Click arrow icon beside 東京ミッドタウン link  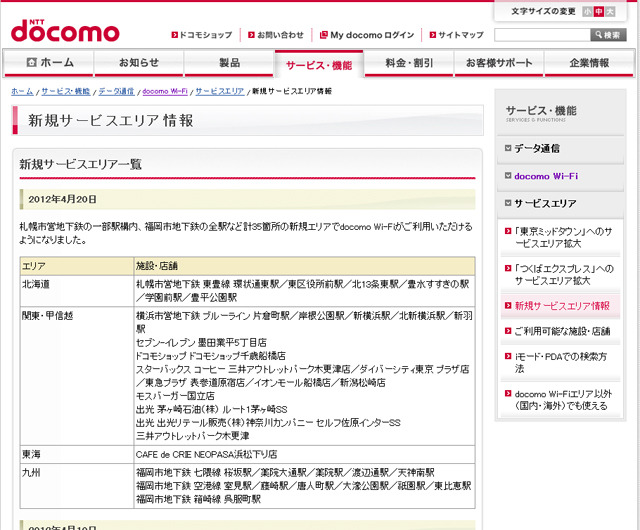[x=508, y=231]
